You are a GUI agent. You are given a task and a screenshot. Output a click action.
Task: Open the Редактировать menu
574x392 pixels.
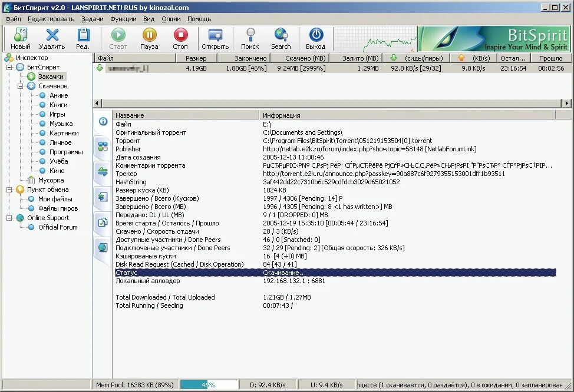click(x=51, y=19)
